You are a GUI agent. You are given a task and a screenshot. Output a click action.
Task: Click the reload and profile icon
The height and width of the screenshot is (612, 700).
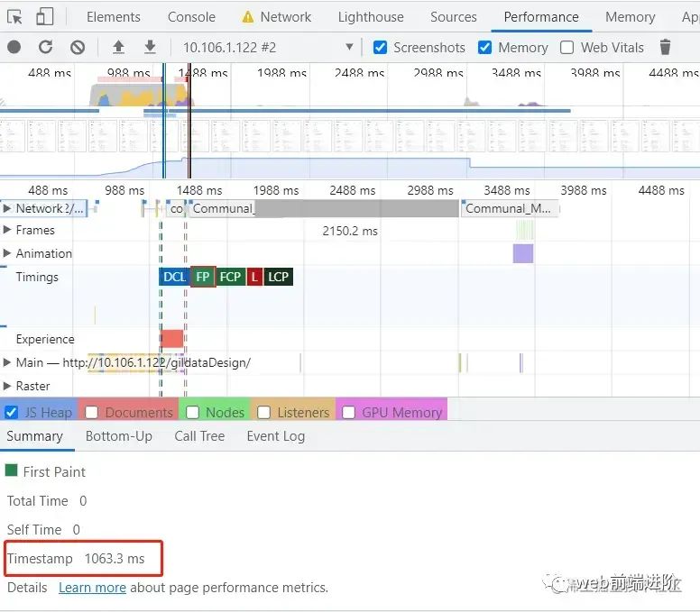coord(45,47)
